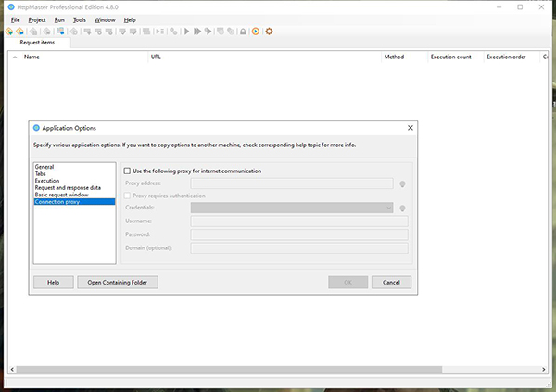Open the Run menu
The image size is (556, 392).
click(59, 20)
